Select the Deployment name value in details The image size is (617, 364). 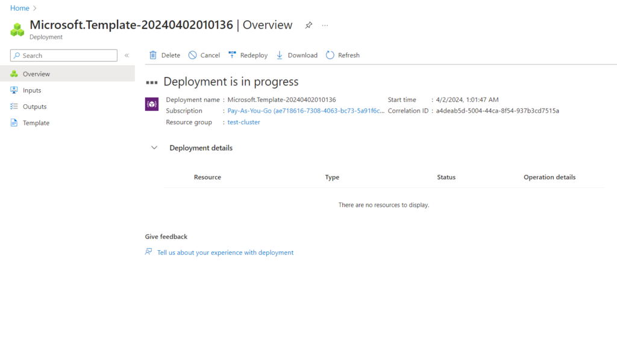coord(282,99)
